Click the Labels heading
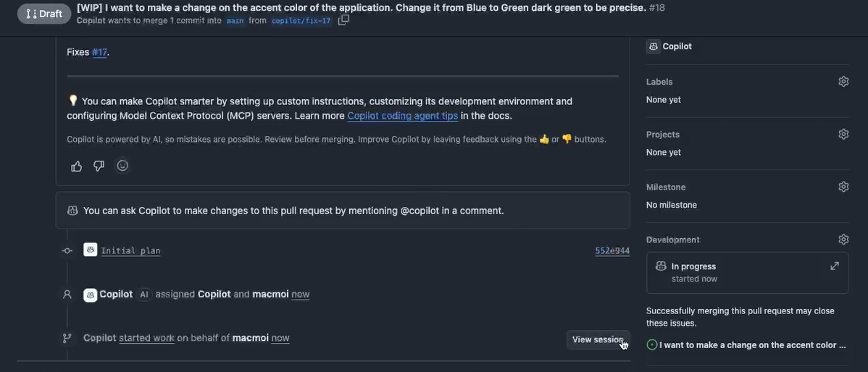Image resolution: width=868 pixels, height=372 pixels. [659, 82]
